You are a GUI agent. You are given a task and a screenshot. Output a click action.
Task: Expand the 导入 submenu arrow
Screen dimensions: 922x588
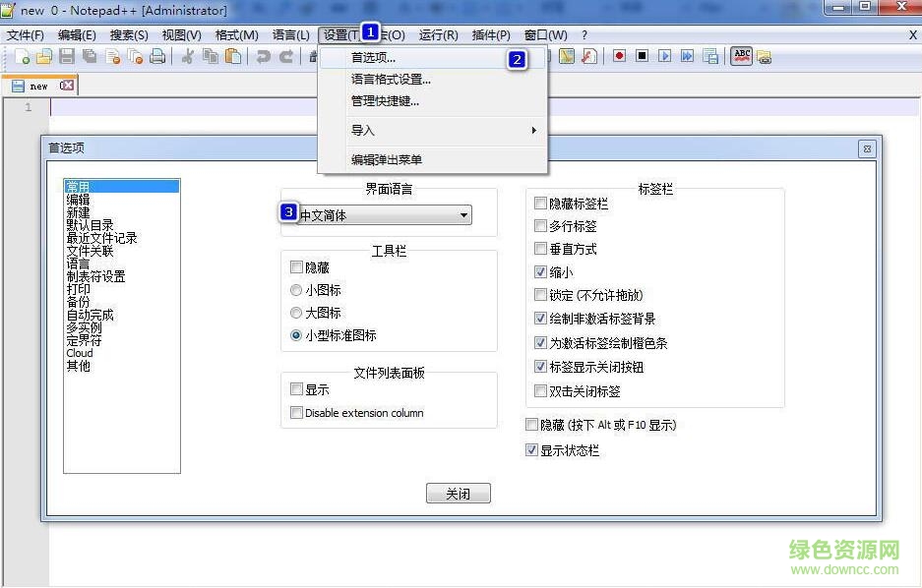(x=534, y=129)
